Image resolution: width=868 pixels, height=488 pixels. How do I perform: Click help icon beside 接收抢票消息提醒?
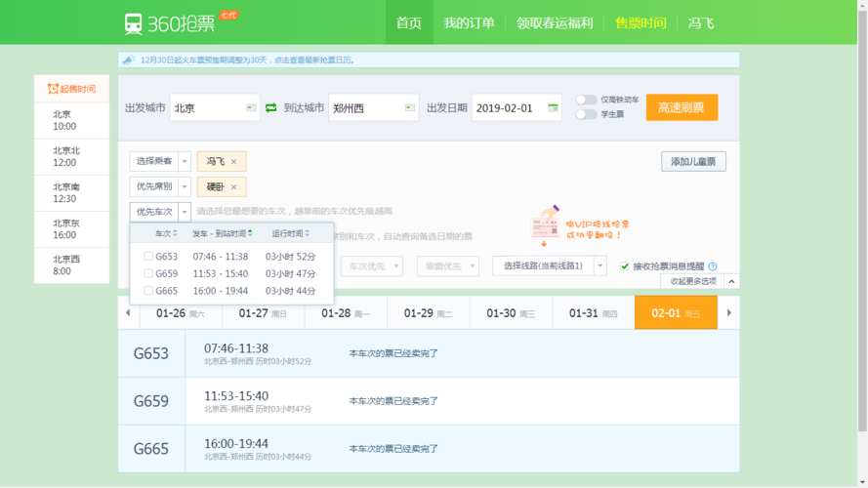713,266
